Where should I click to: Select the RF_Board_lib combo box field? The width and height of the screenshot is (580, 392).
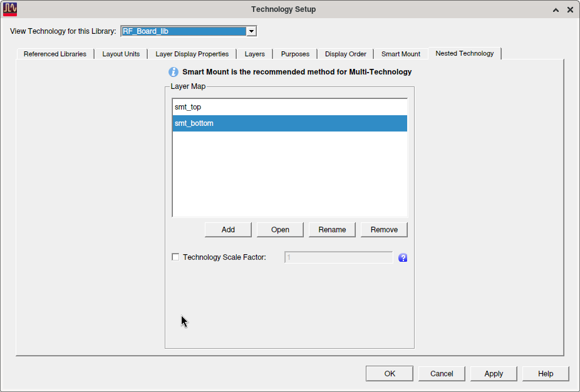(189, 31)
